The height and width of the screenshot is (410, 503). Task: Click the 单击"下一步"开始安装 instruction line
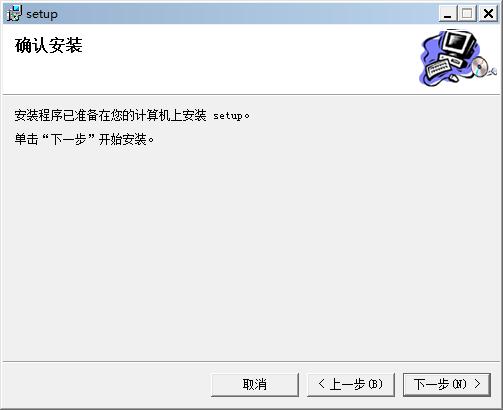[84, 139]
